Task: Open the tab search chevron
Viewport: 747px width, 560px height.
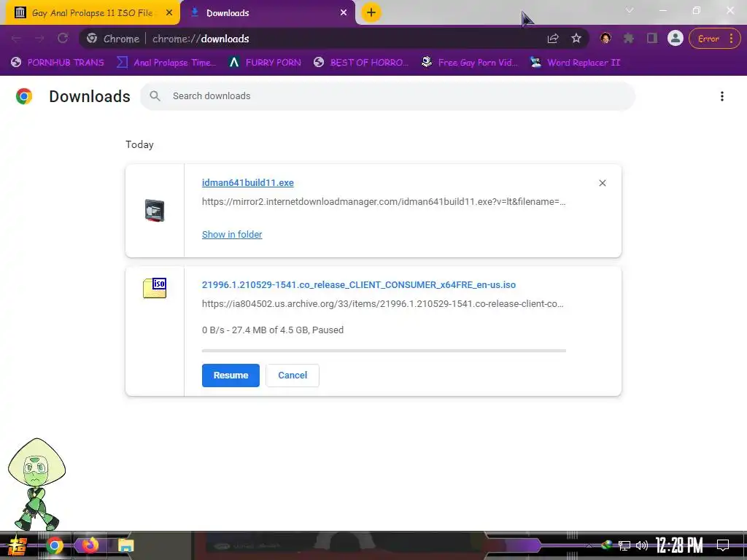Action: pos(630,10)
